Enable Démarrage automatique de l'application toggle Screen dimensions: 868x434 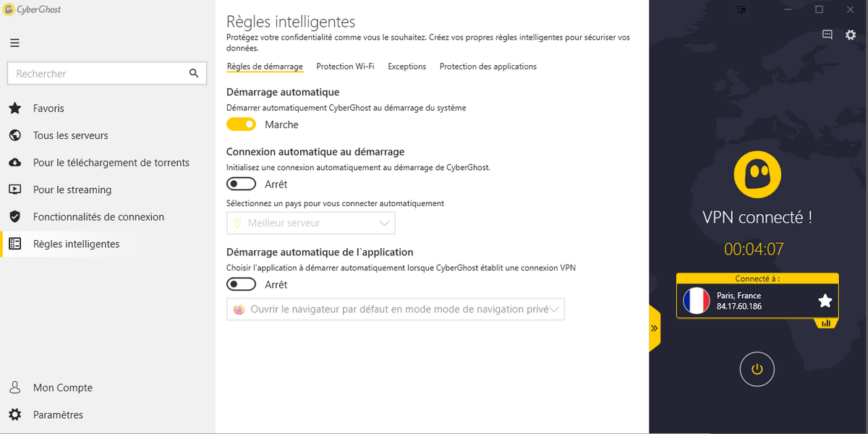coord(241,284)
